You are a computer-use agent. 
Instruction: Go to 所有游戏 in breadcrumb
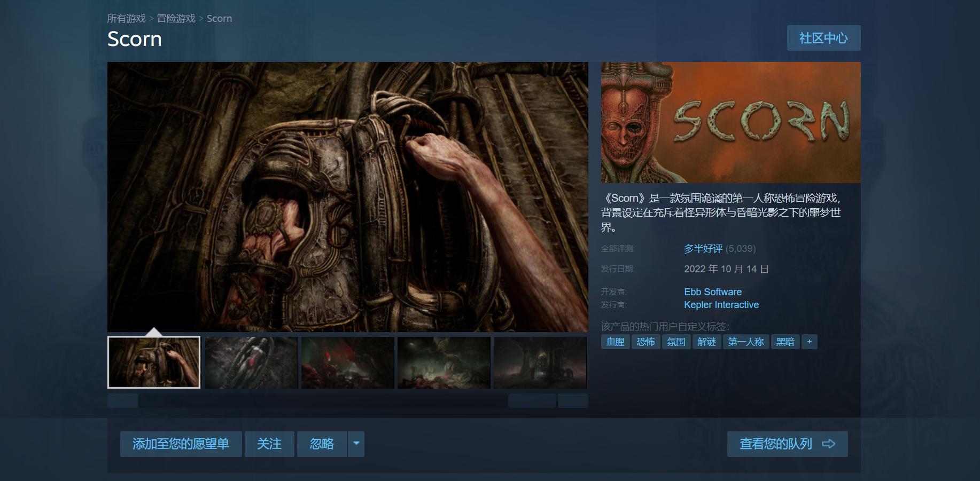[126, 19]
